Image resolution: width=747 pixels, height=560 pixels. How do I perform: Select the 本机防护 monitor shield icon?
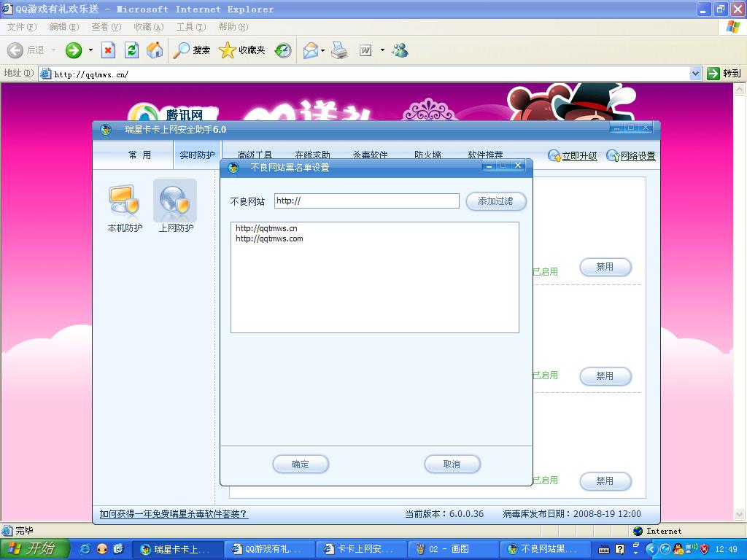pyautogui.click(x=124, y=201)
